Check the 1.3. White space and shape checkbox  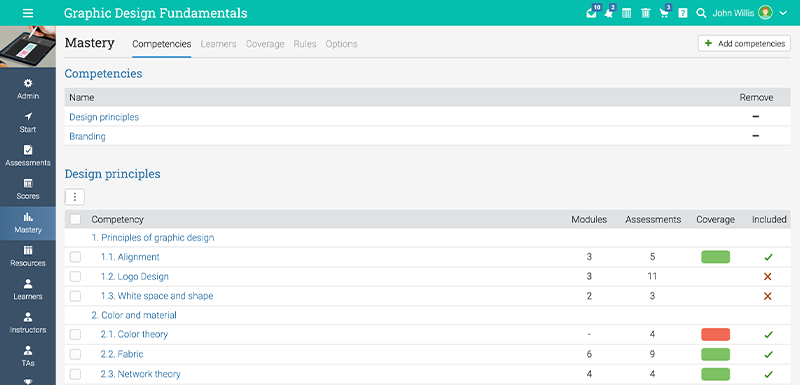click(x=76, y=296)
